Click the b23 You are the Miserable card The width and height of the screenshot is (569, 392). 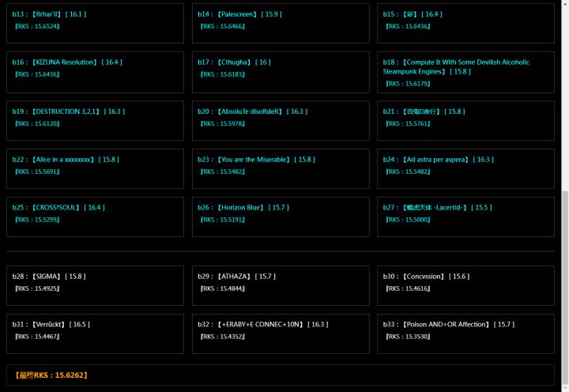coord(281,169)
